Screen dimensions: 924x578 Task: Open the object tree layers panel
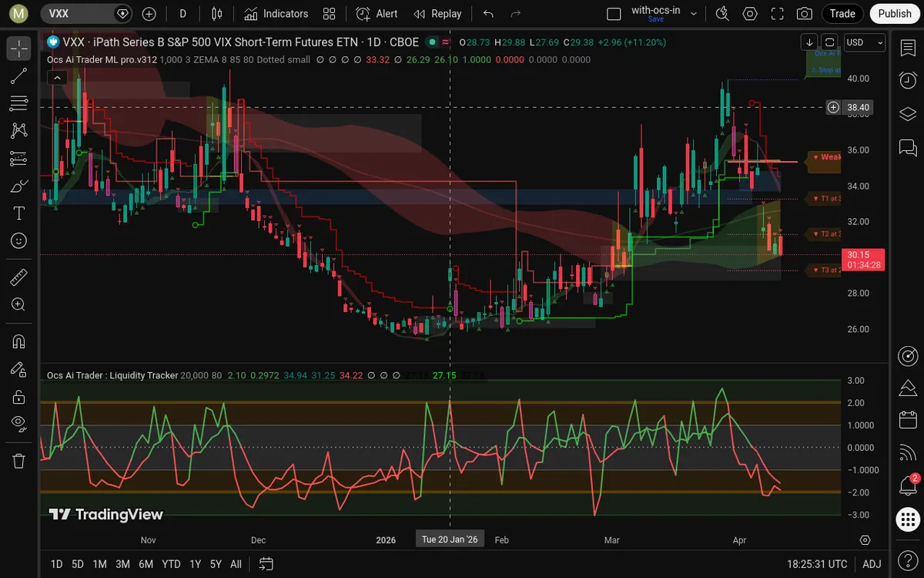coord(908,113)
